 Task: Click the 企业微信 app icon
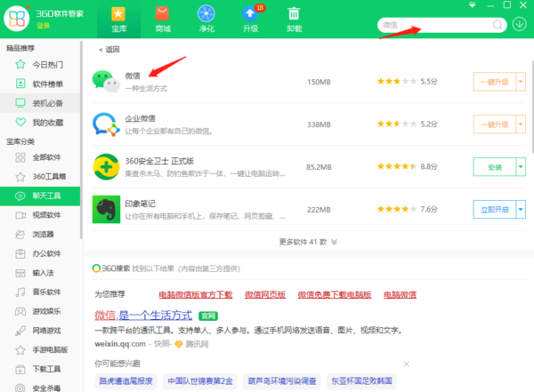pos(106,124)
